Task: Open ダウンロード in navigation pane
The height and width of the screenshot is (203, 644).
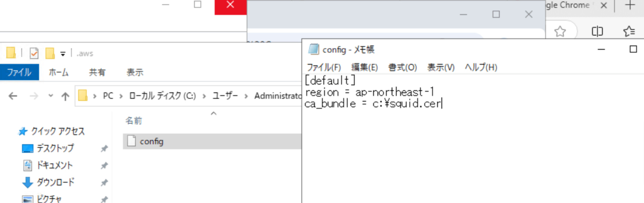Action: point(55,182)
